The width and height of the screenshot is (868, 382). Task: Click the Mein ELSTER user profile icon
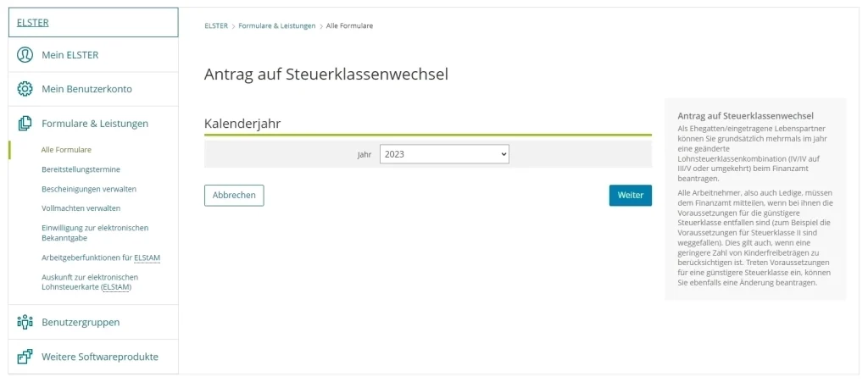[x=25, y=55]
